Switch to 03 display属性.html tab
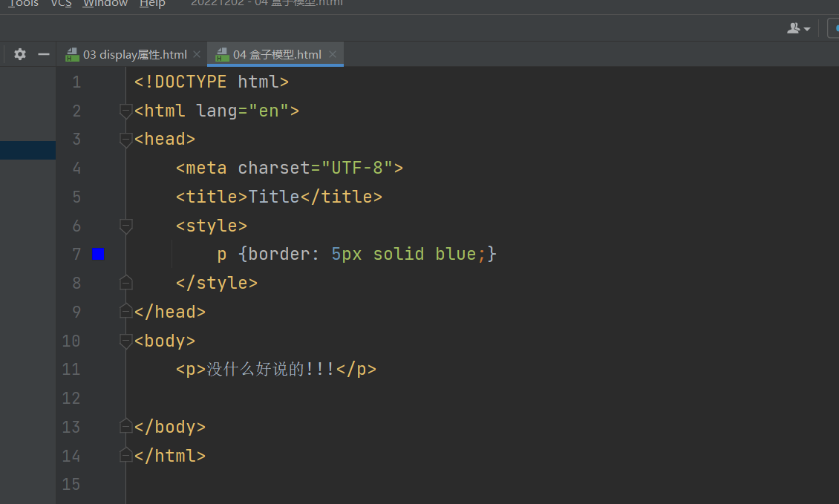This screenshot has width=839, height=504. coord(134,55)
